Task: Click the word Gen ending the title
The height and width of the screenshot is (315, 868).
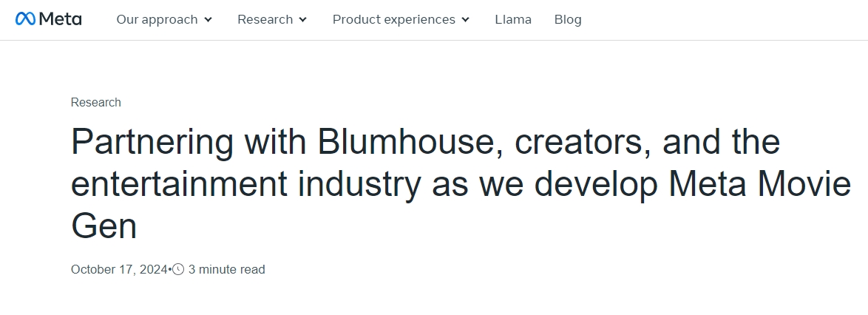Action: [x=104, y=226]
